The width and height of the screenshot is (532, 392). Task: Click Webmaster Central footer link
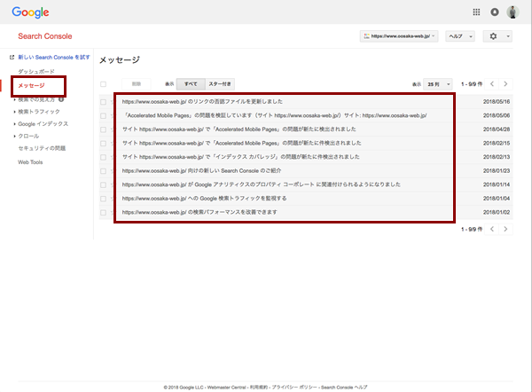click(226, 388)
